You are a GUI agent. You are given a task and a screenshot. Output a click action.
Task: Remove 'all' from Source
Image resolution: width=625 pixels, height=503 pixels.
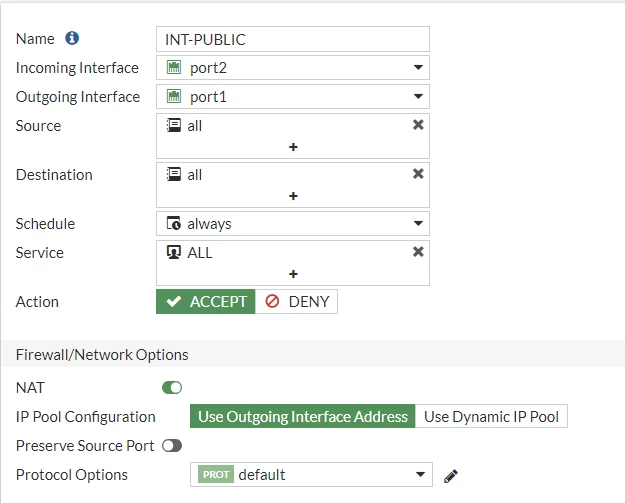tap(418, 125)
